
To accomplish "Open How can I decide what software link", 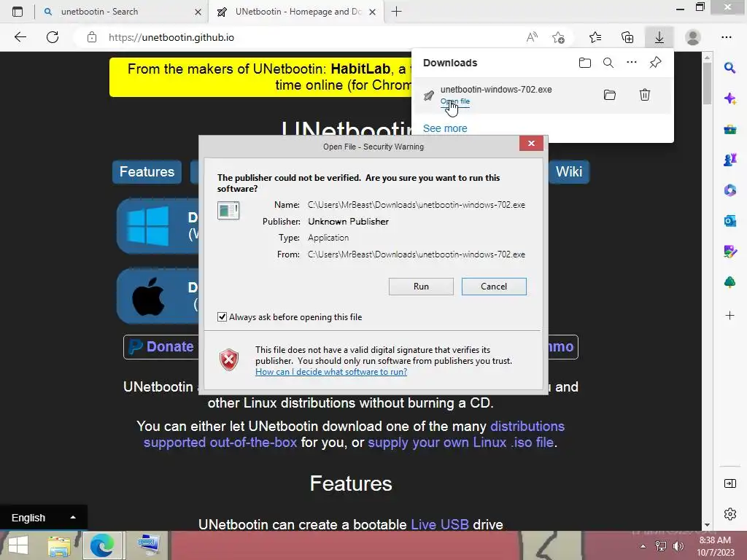I will (x=331, y=372).
